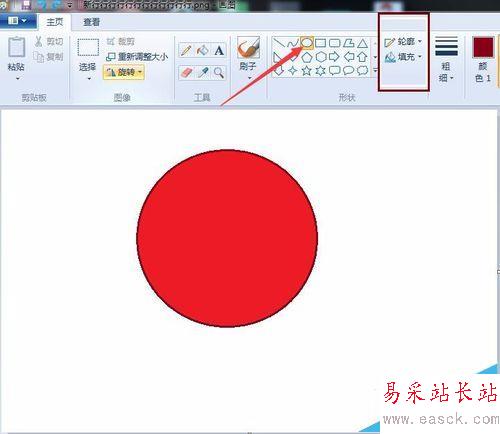Pick the Polygon shape
Screen dimensions: 500x434
coord(349,43)
